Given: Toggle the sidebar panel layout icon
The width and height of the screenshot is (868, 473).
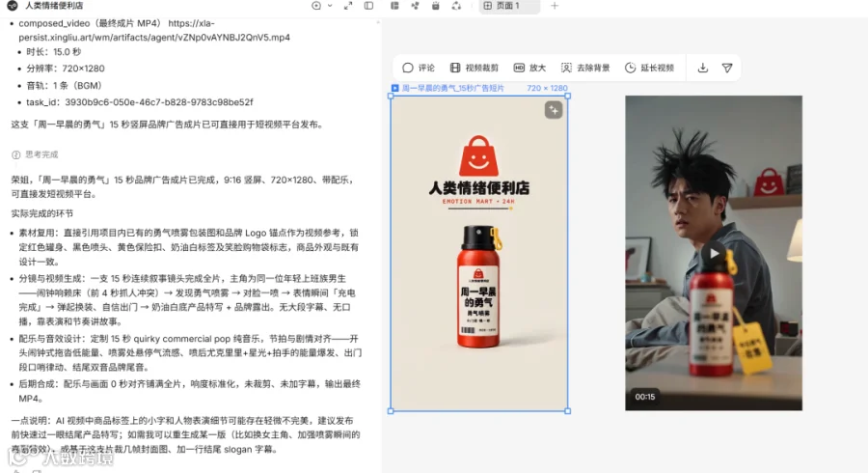Looking at the screenshot, I should 368,6.
